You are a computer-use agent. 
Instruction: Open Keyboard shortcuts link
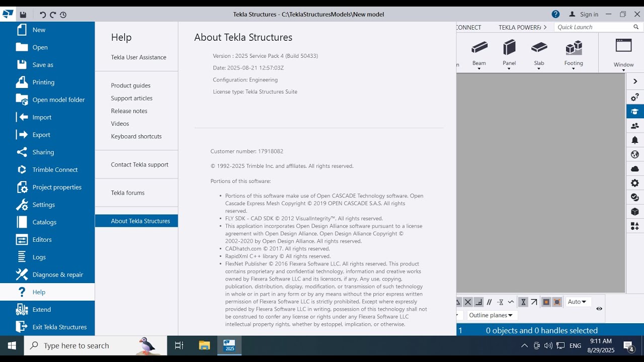coord(136,136)
